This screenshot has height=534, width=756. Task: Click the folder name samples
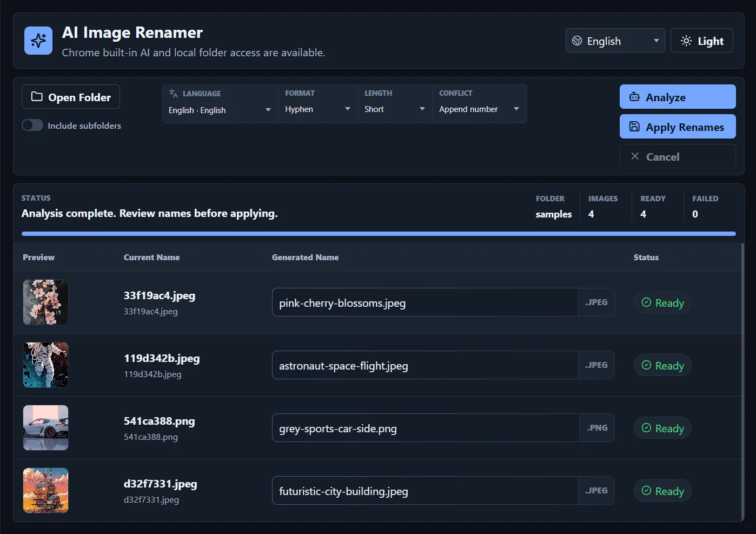point(554,214)
